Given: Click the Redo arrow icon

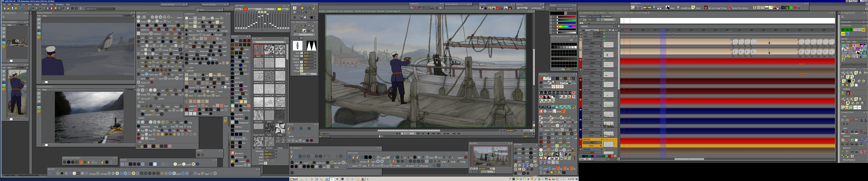Looking at the screenshot, I should coord(25,8).
